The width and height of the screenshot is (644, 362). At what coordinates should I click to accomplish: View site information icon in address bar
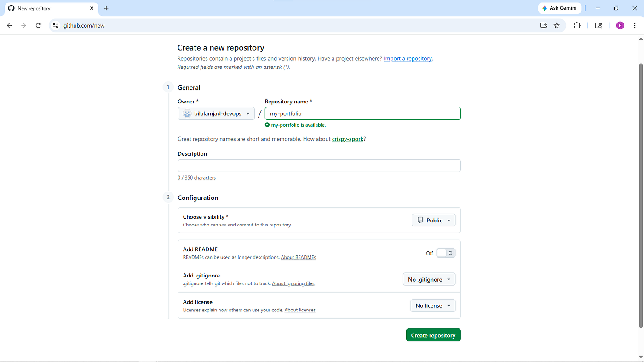tap(56, 26)
